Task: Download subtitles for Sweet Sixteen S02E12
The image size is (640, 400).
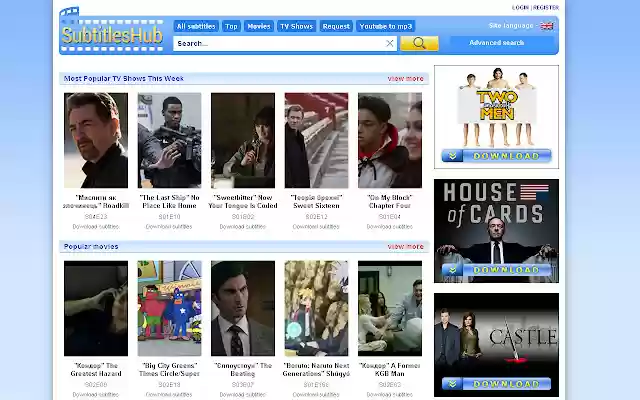Action: tap(316, 227)
